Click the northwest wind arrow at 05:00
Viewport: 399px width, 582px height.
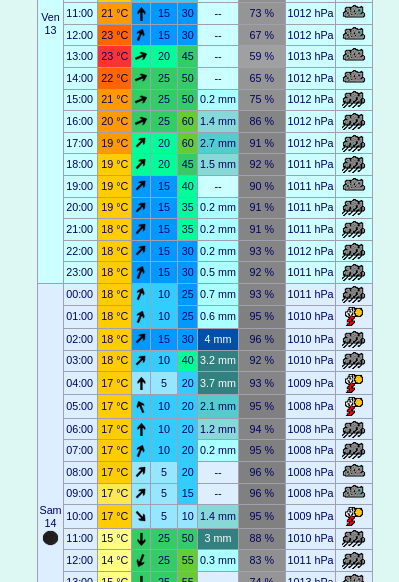(x=141, y=406)
